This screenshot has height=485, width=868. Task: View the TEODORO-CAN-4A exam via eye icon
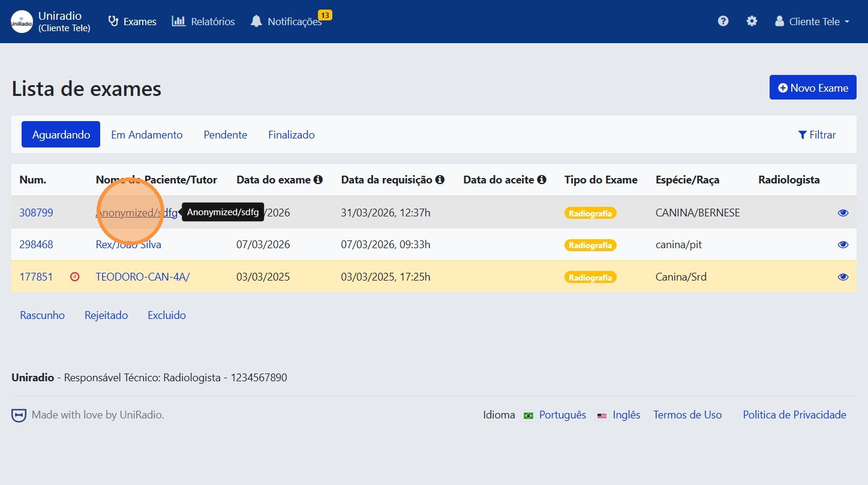coord(843,277)
